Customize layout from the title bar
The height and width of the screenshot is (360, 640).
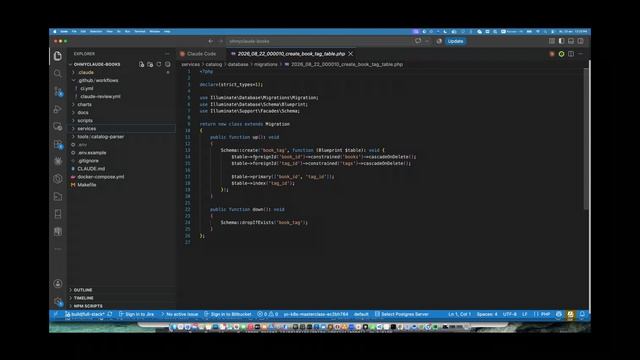pos(552,41)
